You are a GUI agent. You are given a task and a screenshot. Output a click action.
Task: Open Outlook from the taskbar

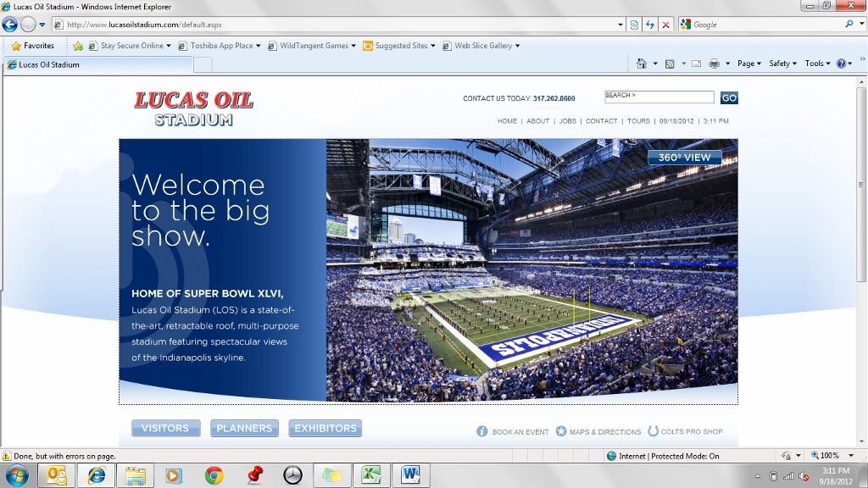pyautogui.click(x=57, y=475)
